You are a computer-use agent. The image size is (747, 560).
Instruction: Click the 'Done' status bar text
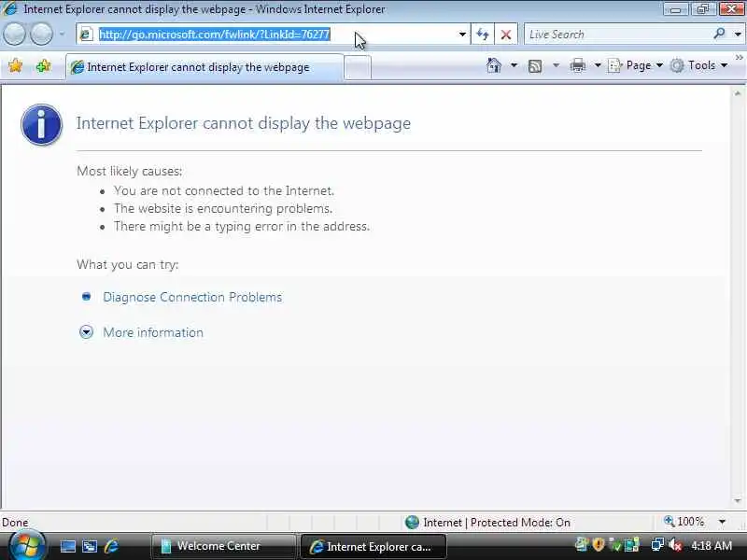[15, 523]
